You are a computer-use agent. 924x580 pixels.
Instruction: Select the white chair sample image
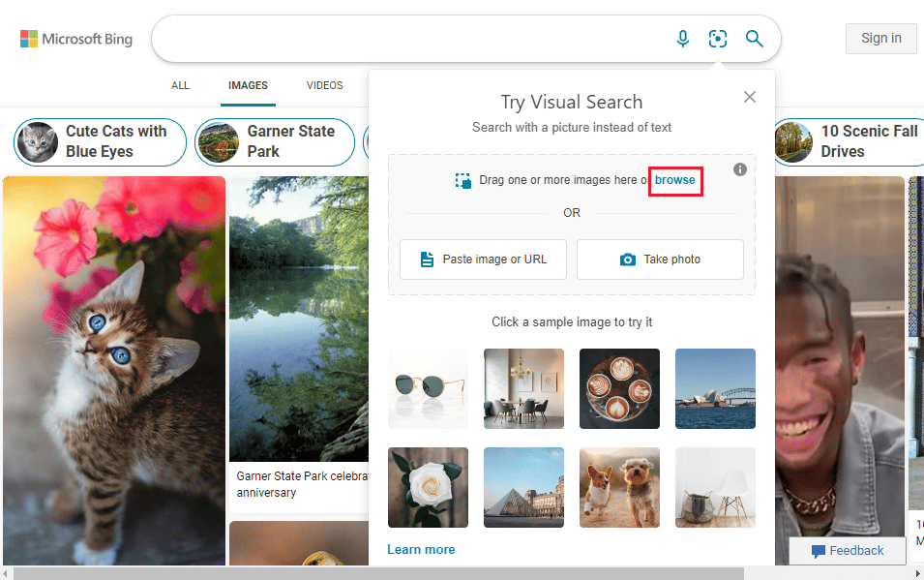[715, 487]
